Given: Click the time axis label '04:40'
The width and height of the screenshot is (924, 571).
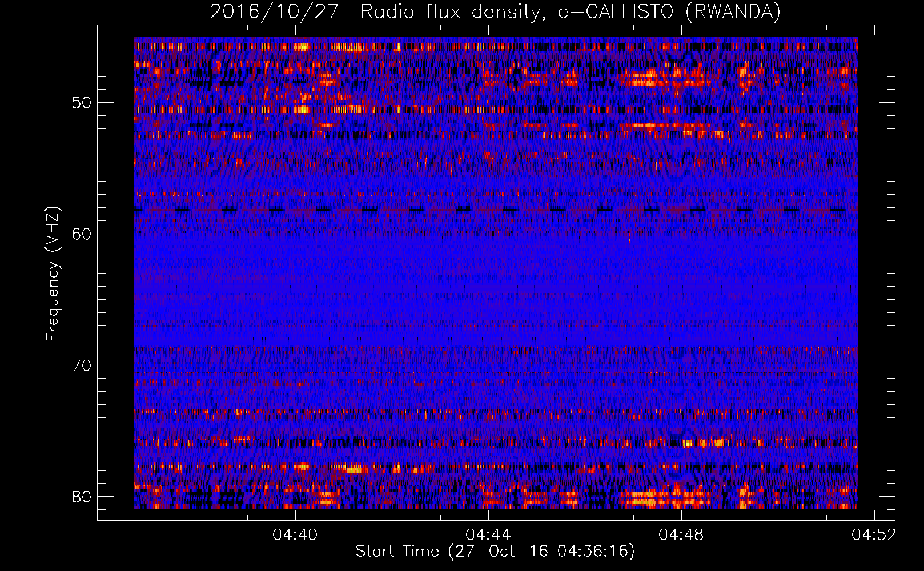Looking at the screenshot, I should point(295,535).
